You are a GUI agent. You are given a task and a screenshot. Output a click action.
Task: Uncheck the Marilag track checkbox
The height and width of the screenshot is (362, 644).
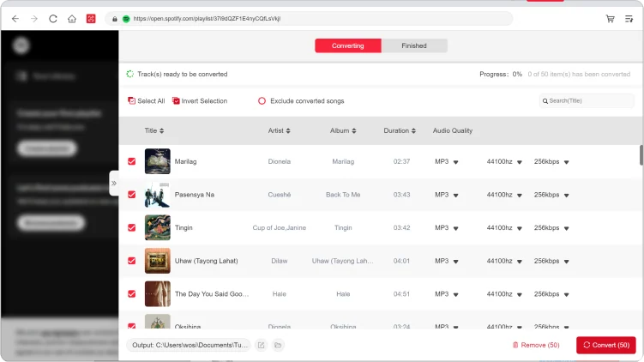tap(131, 161)
